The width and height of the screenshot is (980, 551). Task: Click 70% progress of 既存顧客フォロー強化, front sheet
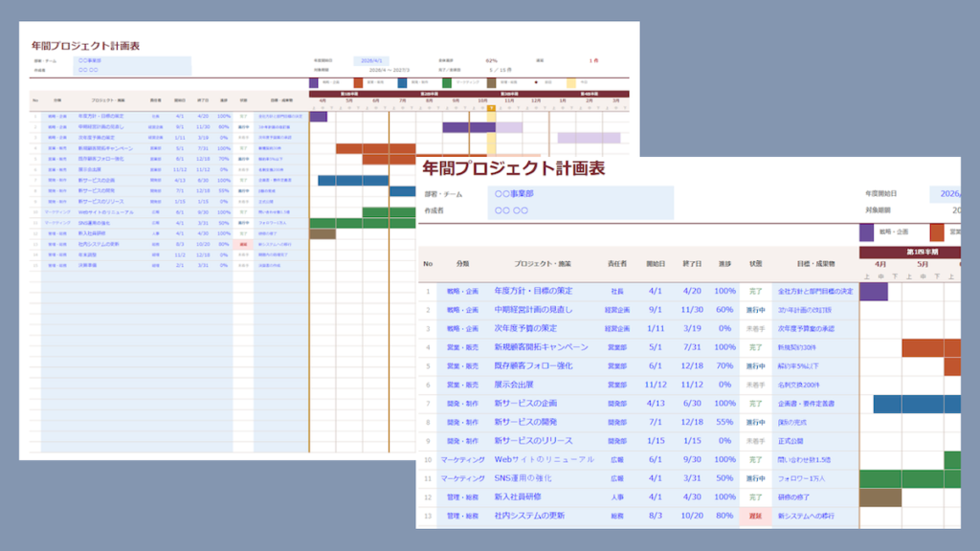click(724, 366)
